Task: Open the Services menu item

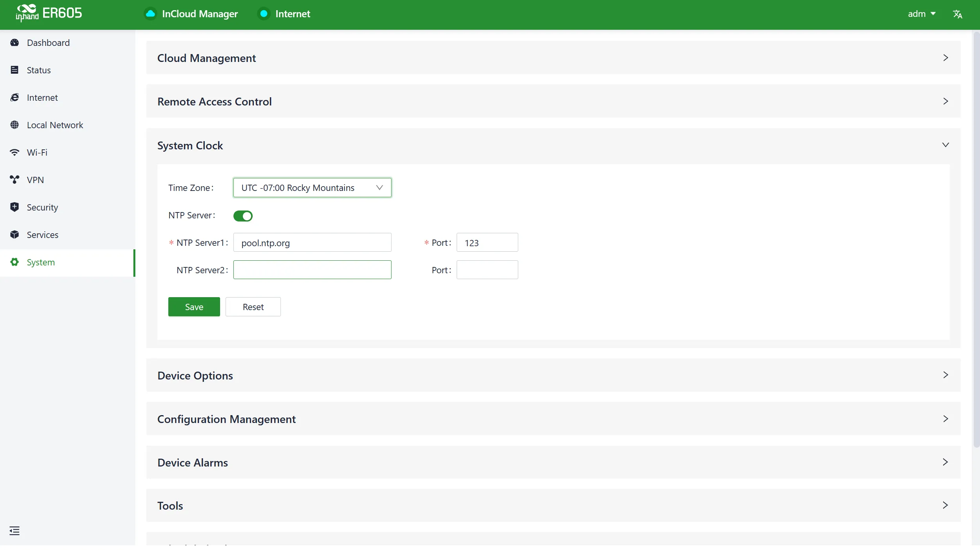Action: point(67,235)
